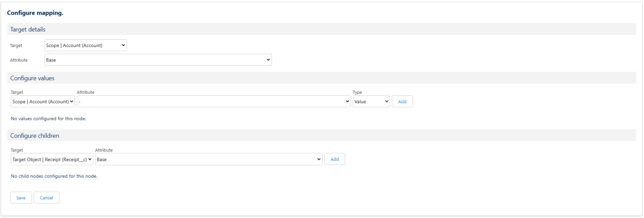Click the 'No child nodes configured' message
The width and height of the screenshot is (644, 218).
tap(54, 176)
